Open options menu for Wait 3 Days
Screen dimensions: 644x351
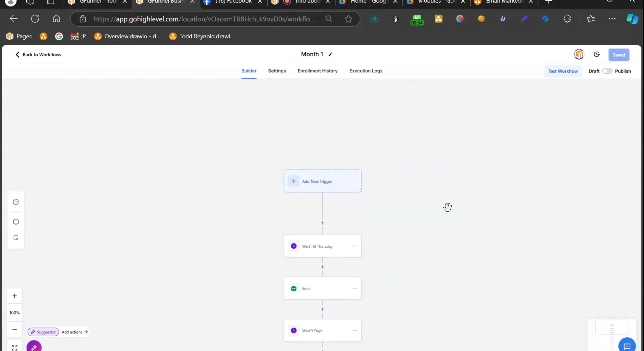coord(354,331)
